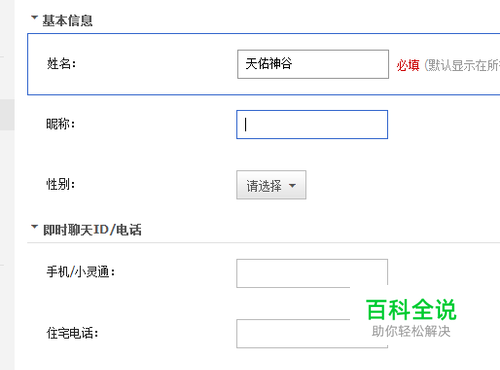Click the 手机/小灵通 input box

pos(312,273)
